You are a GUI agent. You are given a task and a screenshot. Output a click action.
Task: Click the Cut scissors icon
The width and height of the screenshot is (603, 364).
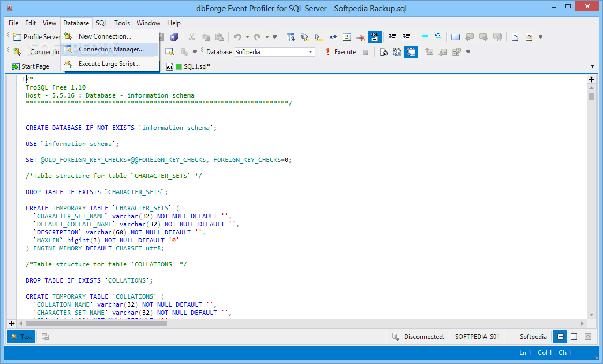pos(192,37)
